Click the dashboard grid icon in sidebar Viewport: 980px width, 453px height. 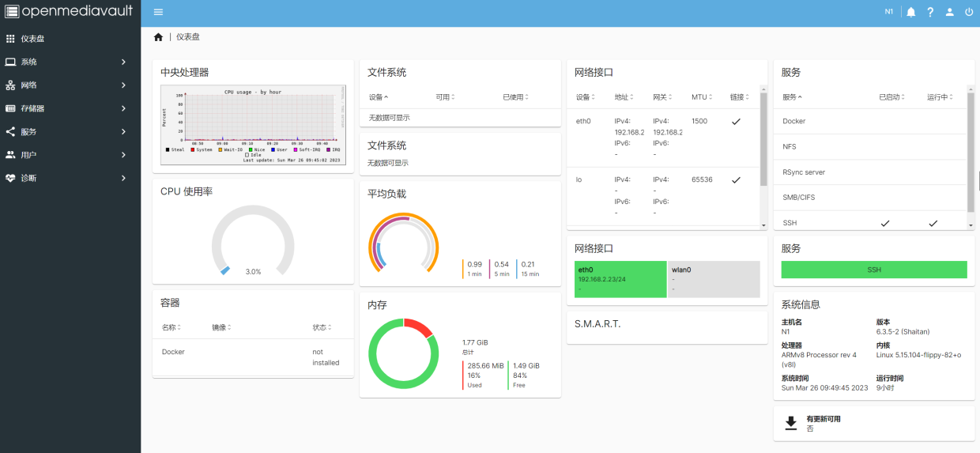click(10, 39)
